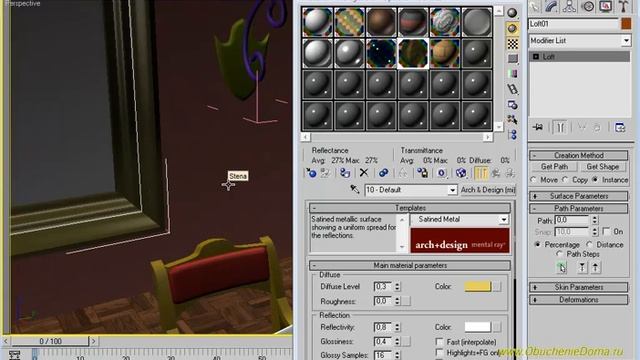The image size is (640, 360).
Task: Open Motion command panel tab
Action: pyautogui.click(x=588, y=6)
